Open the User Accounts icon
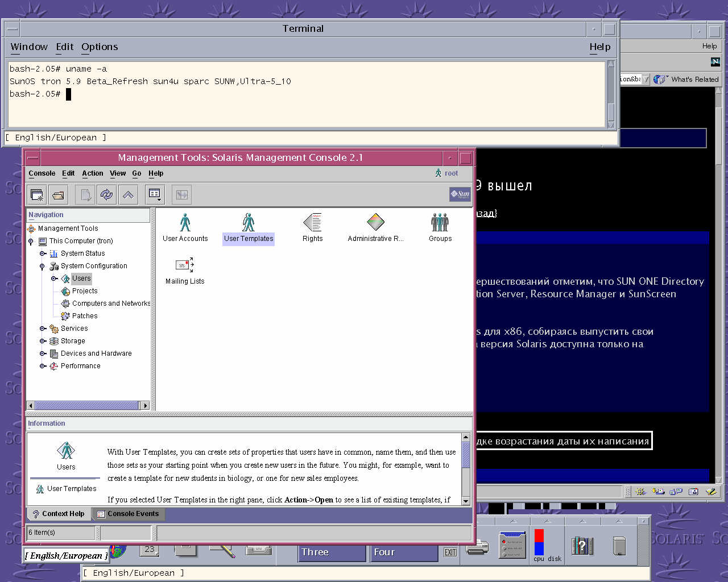Screen dimensions: 728x582 185,227
